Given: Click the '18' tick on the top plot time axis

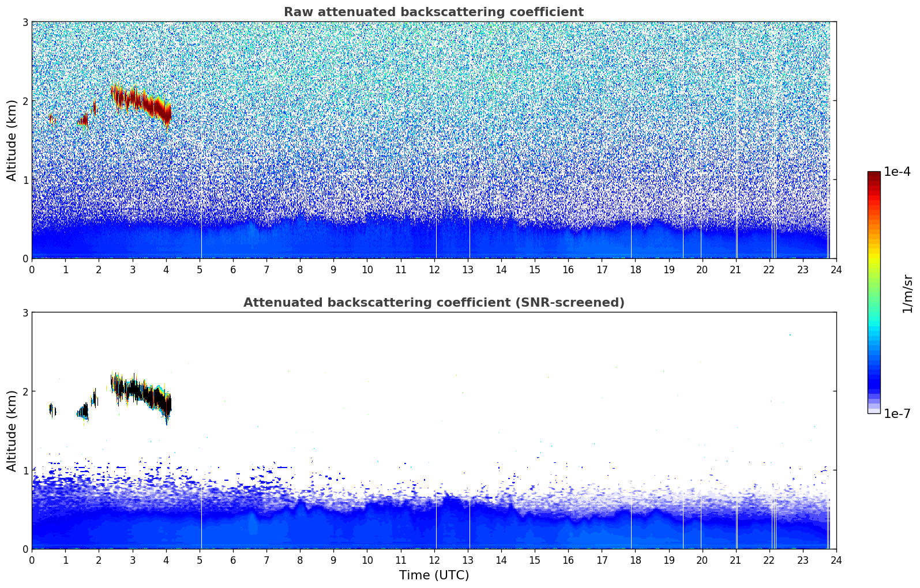Looking at the screenshot, I should coord(635,270).
